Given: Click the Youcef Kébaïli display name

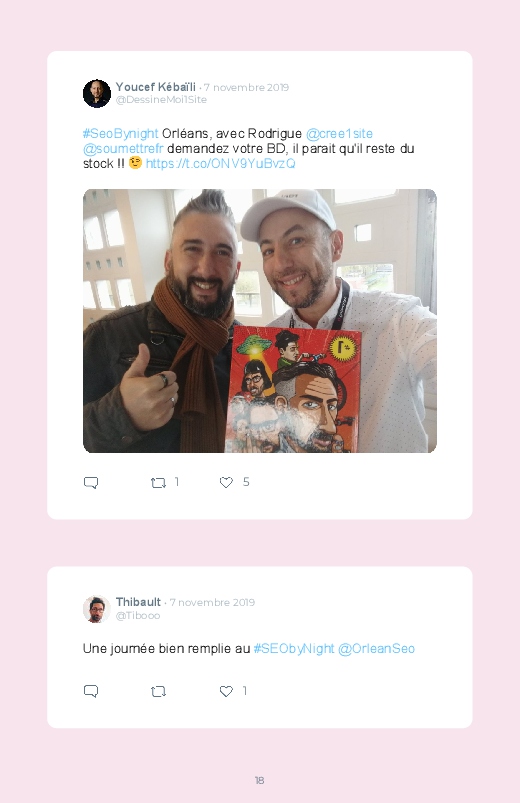Looking at the screenshot, I should 156,87.
